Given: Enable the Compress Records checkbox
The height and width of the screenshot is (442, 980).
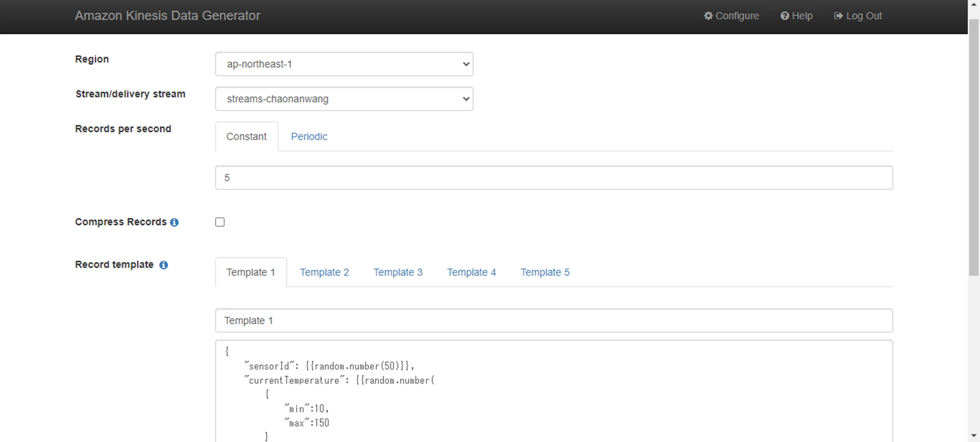Looking at the screenshot, I should 220,222.
